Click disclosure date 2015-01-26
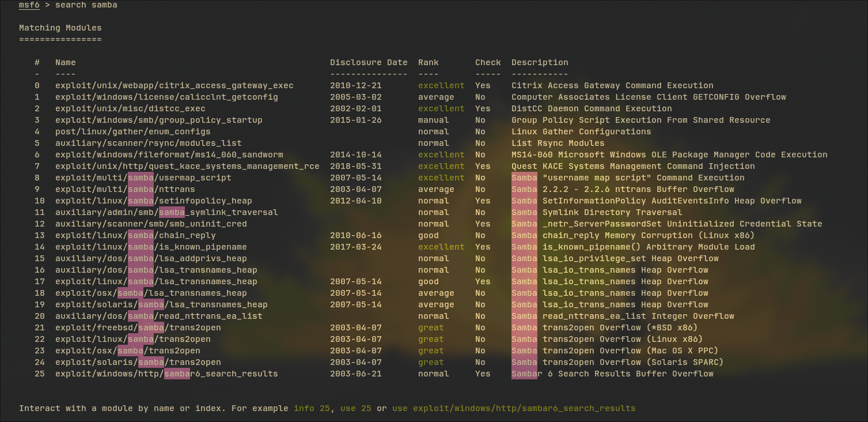Viewport: 868px width, 422px height. pos(356,120)
